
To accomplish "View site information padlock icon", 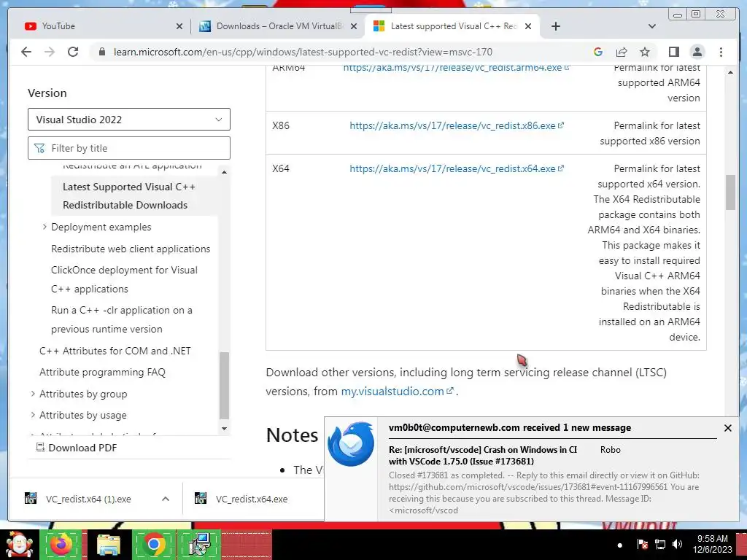I will tap(101, 52).
